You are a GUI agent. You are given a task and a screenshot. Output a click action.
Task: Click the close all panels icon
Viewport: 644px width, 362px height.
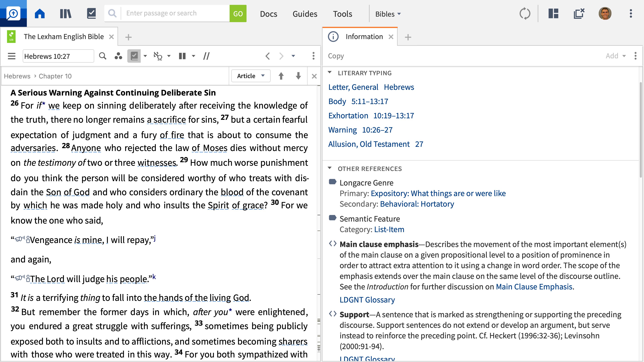click(579, 13)
